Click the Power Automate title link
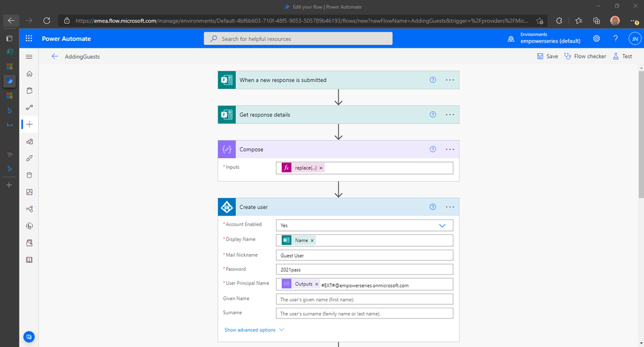The height and width of the screenshot is (347, 644). coord(66,39)
